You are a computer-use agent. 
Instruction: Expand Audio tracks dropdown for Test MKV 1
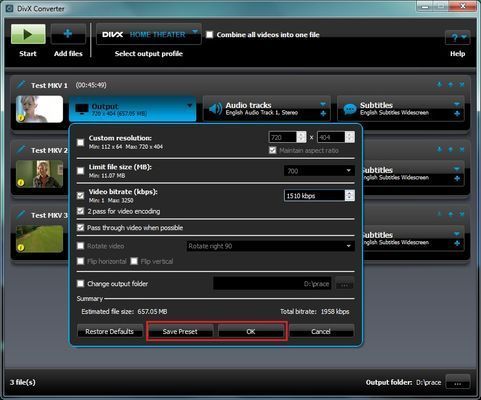(x=323, y=104)
